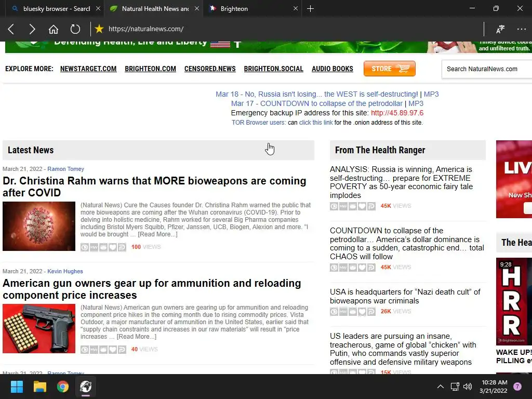
Task: Open ANALYSIS Russia is winning article
Action: (x=401, y=182)
